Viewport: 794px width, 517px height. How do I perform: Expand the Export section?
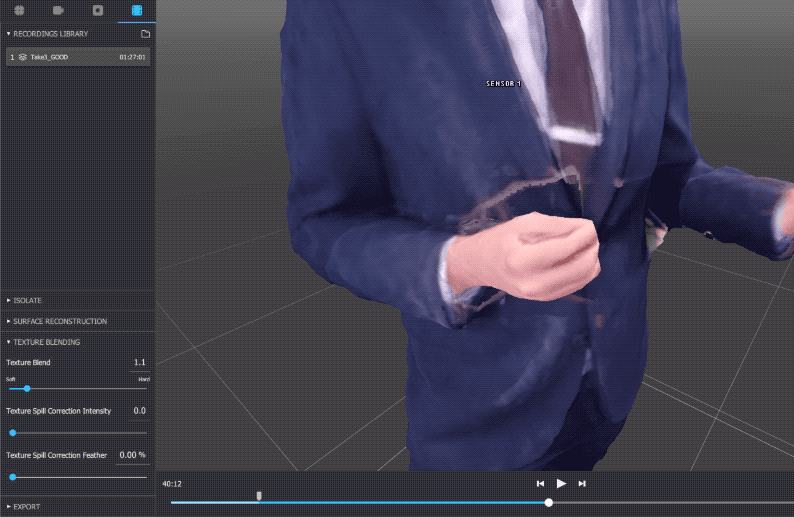coord(26,507)
